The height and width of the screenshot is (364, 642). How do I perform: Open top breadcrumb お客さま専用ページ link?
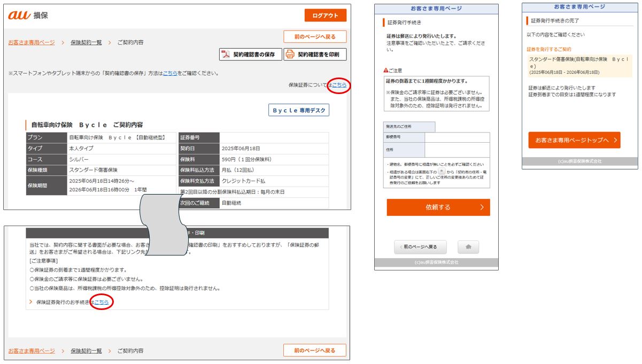click(32, 42)
